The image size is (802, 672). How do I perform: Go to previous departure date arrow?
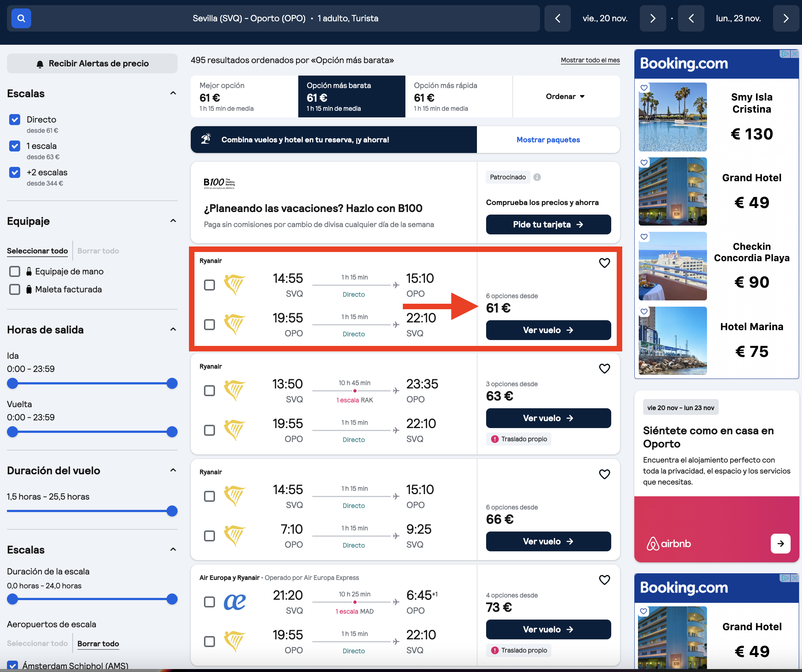[x=557, y=18]
